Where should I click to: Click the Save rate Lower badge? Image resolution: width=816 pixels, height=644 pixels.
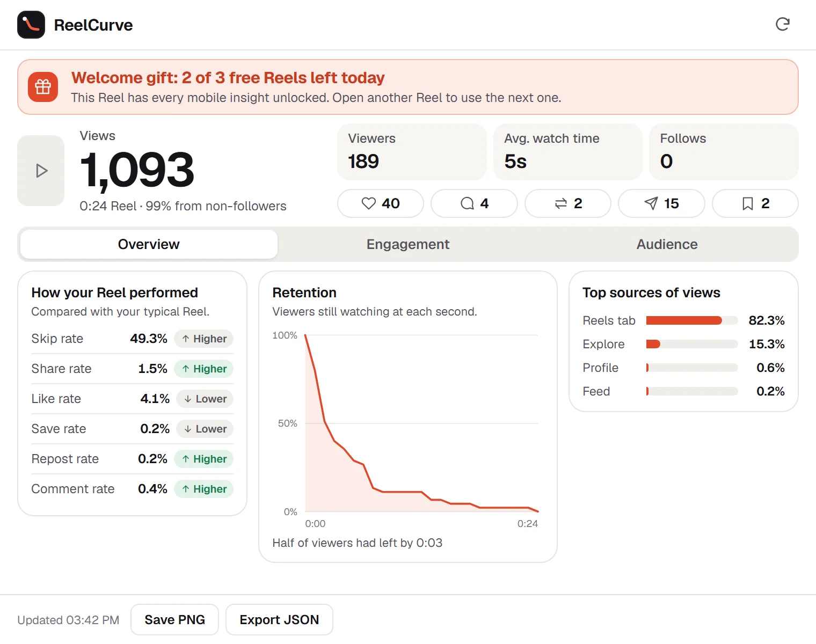[205, 429]
